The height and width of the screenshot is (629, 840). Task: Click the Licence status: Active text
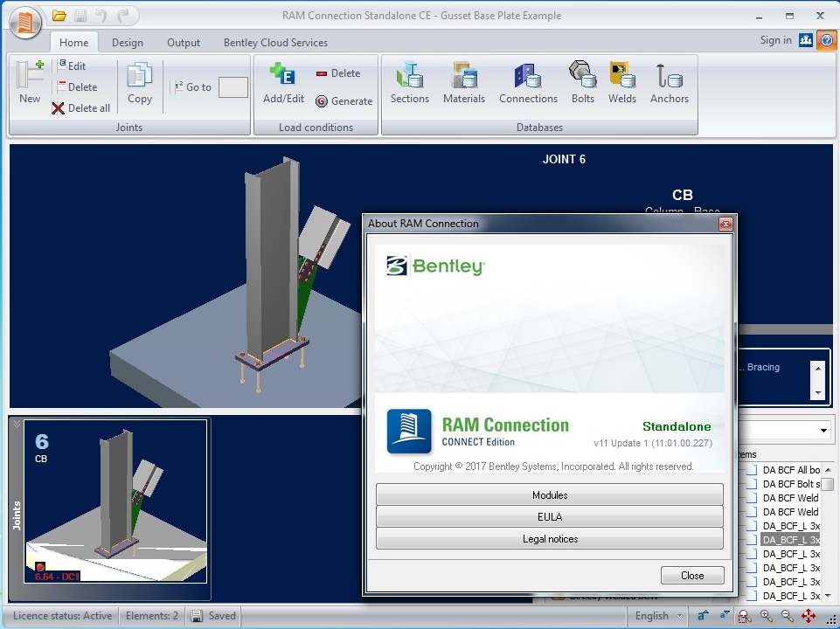click(x=63, y=616)
